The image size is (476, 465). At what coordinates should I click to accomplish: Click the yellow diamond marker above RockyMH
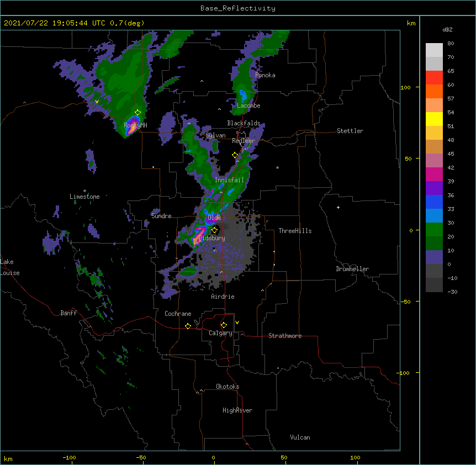[x=138, y=112]
